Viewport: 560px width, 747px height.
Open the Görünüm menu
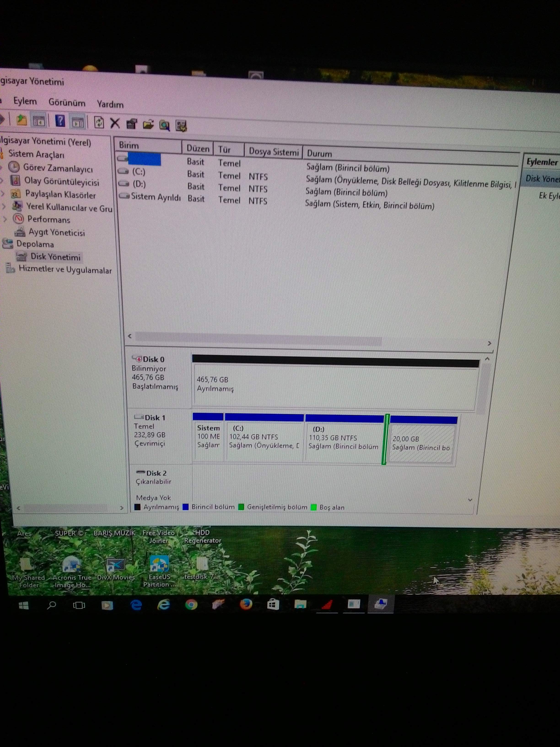tap(67, 103)
